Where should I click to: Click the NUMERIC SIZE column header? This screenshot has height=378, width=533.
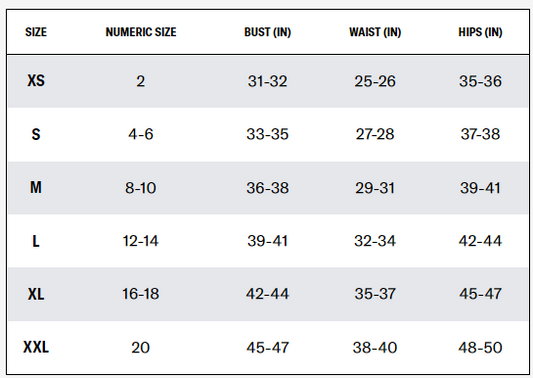click(x=141, y=32)
